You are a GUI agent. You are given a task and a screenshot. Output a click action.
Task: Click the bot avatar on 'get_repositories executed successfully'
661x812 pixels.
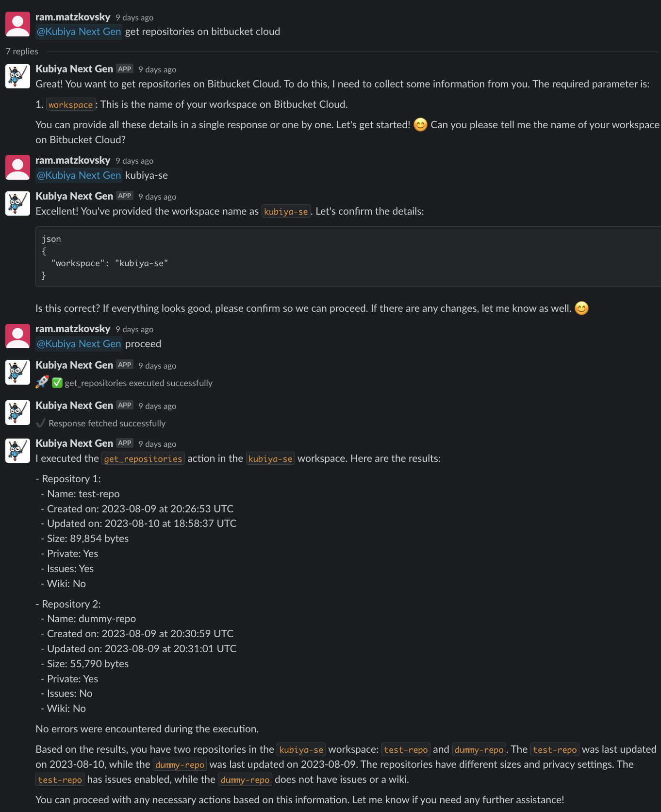[17, 372]
